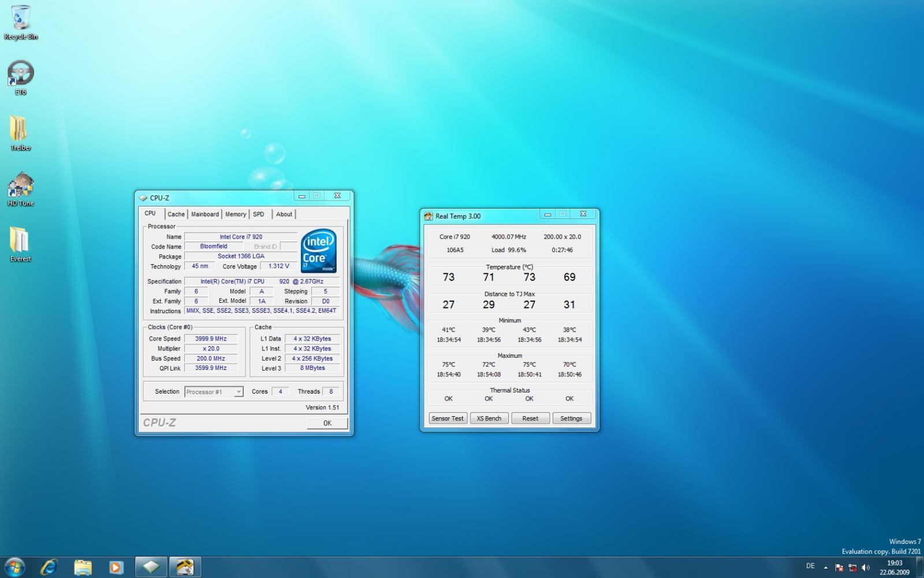Image resolution: width=924 pixels, height=578 pixels.
Task: Click Real Temp 'Load 99.6%' reading
Action: tap(509, 250)
